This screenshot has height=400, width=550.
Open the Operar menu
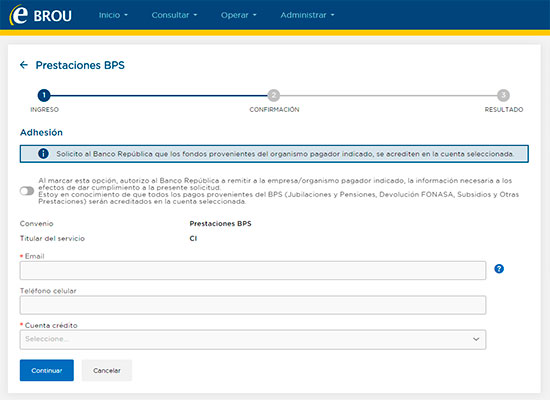click(239, 15)
